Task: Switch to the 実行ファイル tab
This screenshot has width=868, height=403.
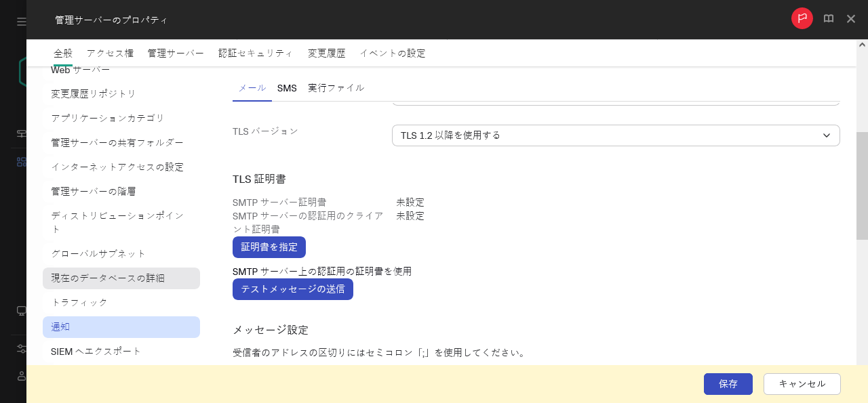Action: coord(336,88)
